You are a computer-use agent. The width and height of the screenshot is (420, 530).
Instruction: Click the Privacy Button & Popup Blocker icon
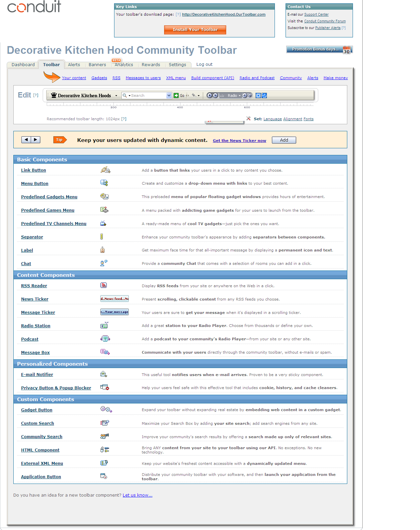(x=105, y=387)
